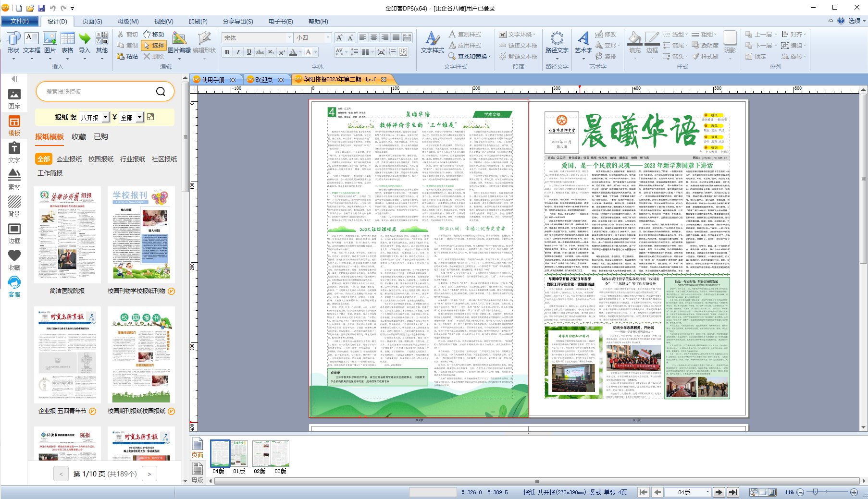868x499 pixels.
Task: Open 客服 customer service in sidebar
Action: tap(14, 287)
